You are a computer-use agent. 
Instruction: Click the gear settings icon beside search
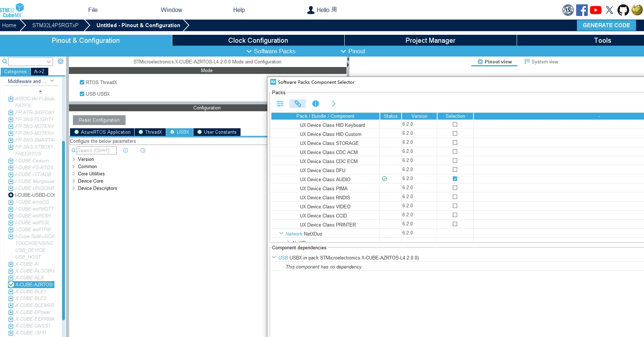61,61
